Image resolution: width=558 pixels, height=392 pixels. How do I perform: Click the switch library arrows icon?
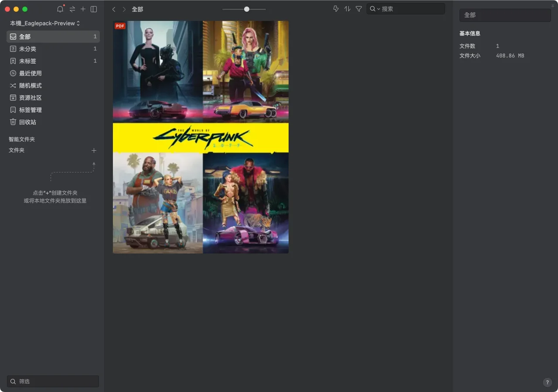click(x=72, y=9)
